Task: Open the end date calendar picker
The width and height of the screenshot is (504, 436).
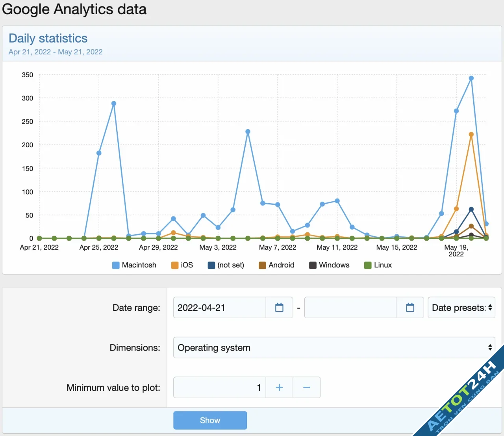Action: 410,308
